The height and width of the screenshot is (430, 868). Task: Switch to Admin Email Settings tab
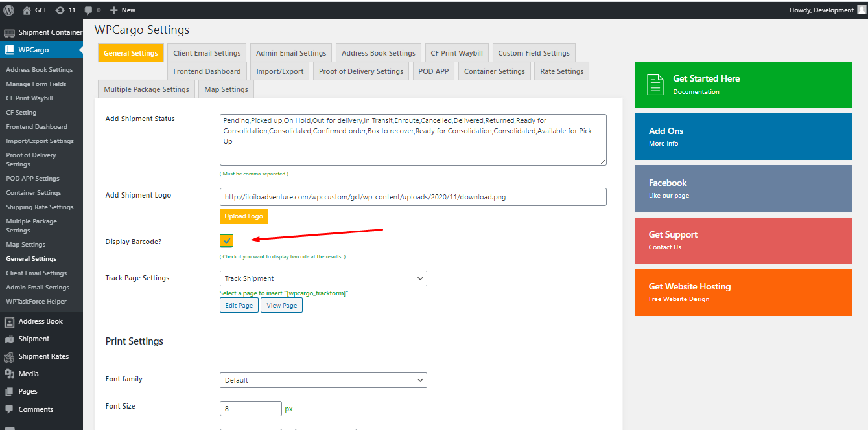pyautogui.click(x=291, y=53)
